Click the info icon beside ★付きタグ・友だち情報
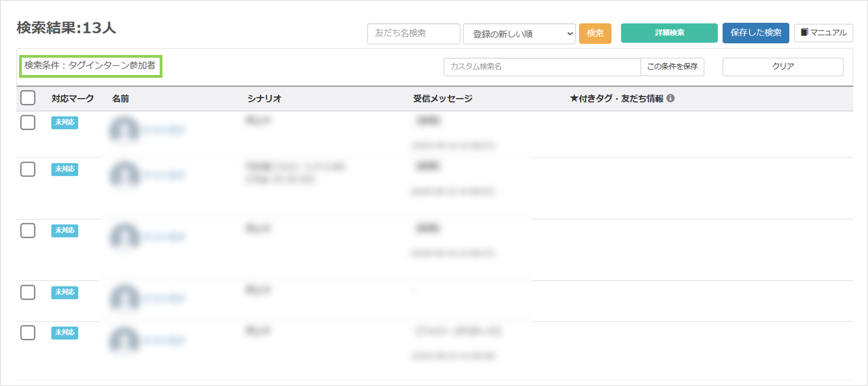The height and width of the screenshot is (386, 868). (x=671, y=98)
